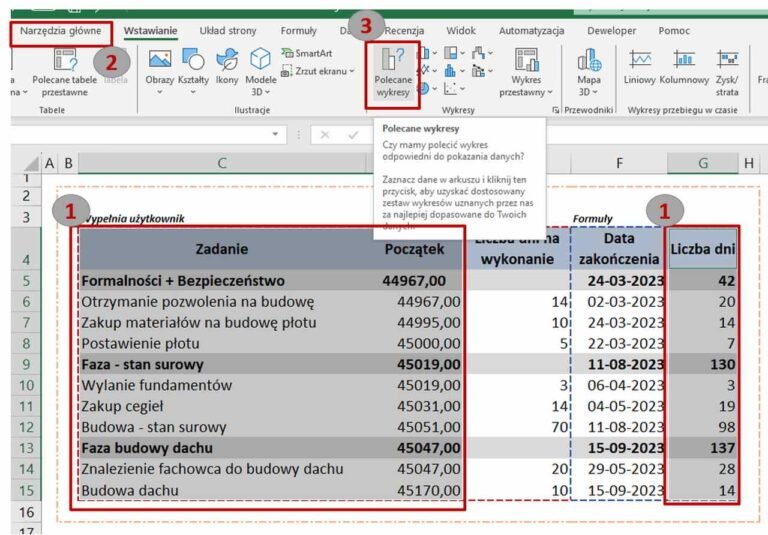Click formula bar cancel X icon
This screenshot has width=768, height=535.
pos(325,135)
